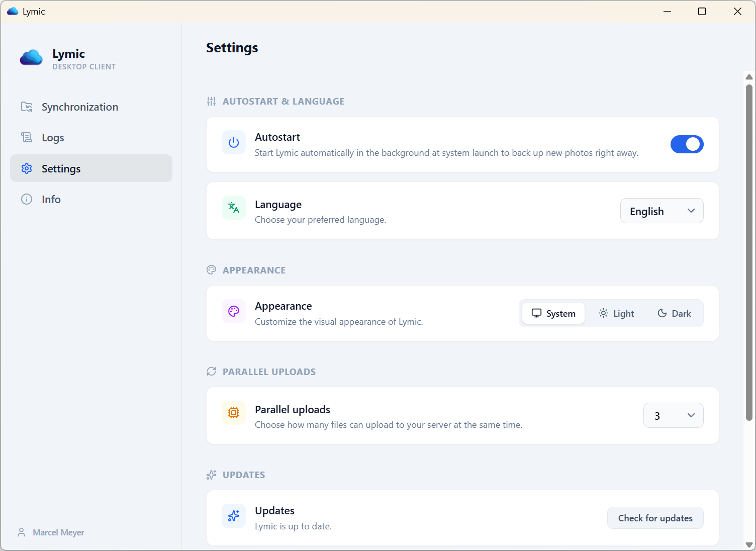The height and width of the screenshot is (551, 756).
Task: Click the scrollbar up arrow
Action: pos(749,77)
